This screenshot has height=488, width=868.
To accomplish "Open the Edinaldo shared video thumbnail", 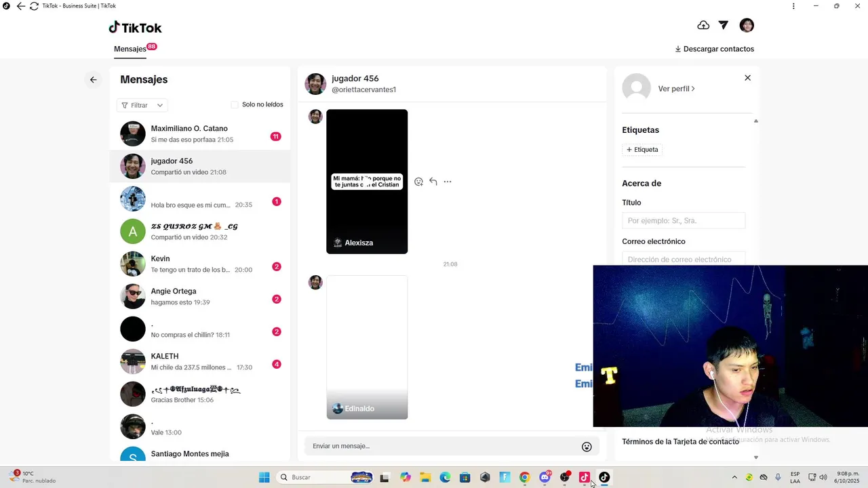I will (x=367, y=347).
